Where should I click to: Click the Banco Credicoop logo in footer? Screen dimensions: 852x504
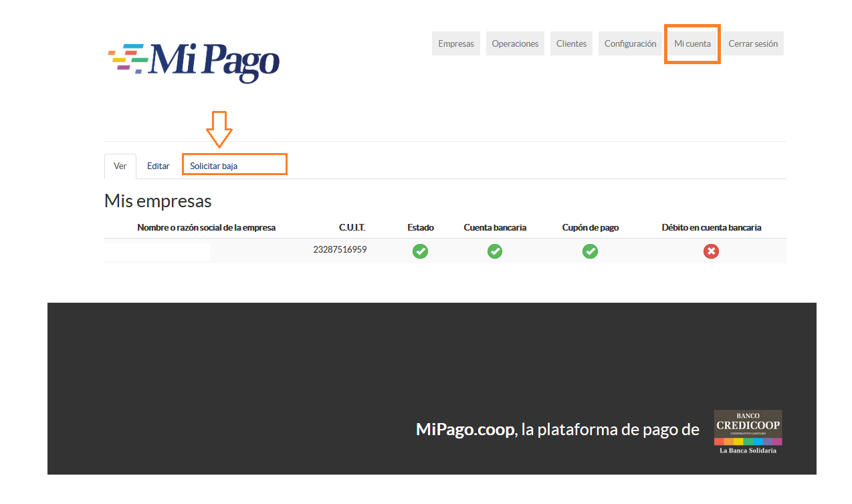click(748, 432)
